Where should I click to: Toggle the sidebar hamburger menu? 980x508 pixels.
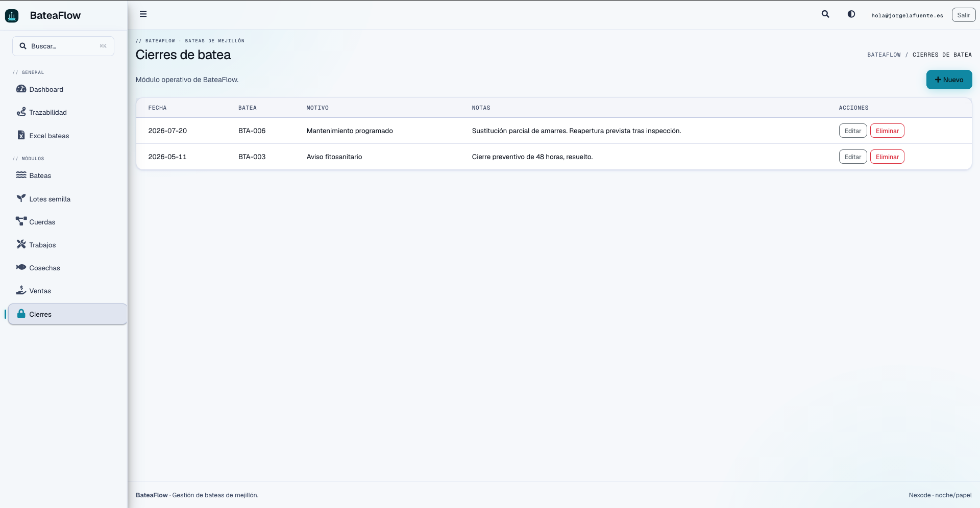(x=143, y=14)
